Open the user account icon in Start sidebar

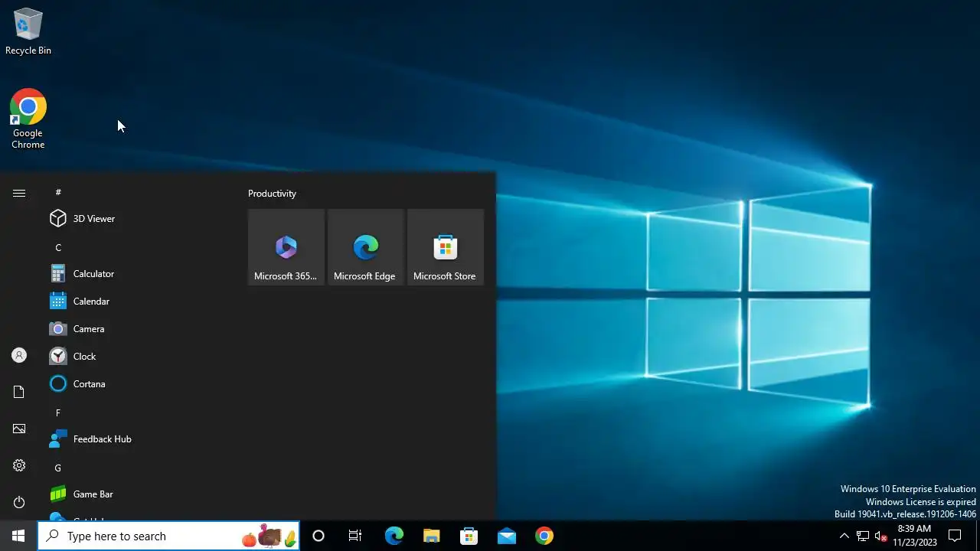19,355
